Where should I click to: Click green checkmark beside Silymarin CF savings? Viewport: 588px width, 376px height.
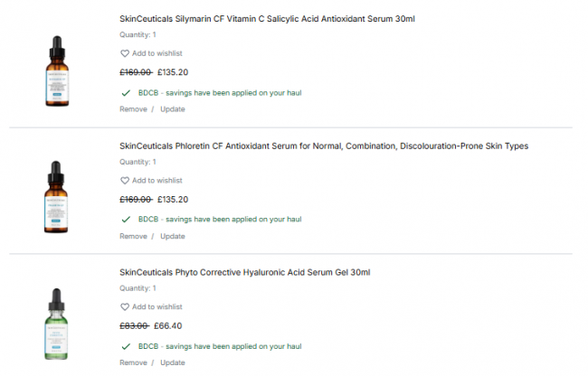click(125, 92)
